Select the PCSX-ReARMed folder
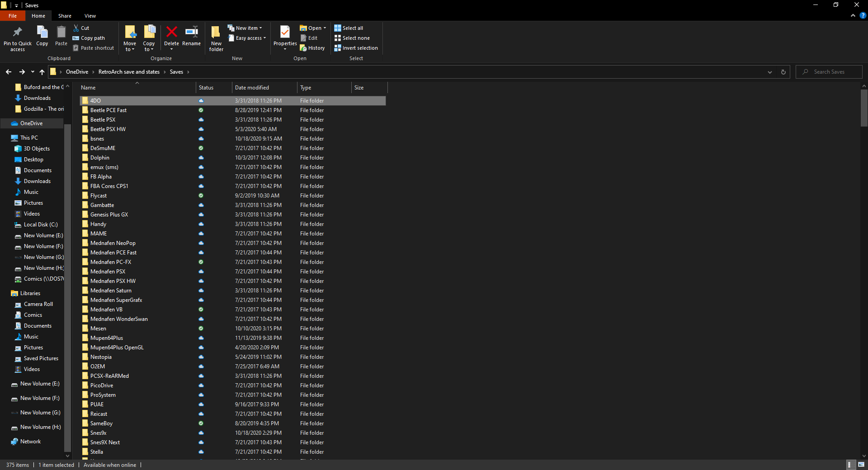868x470 pixels. (233, 376)
